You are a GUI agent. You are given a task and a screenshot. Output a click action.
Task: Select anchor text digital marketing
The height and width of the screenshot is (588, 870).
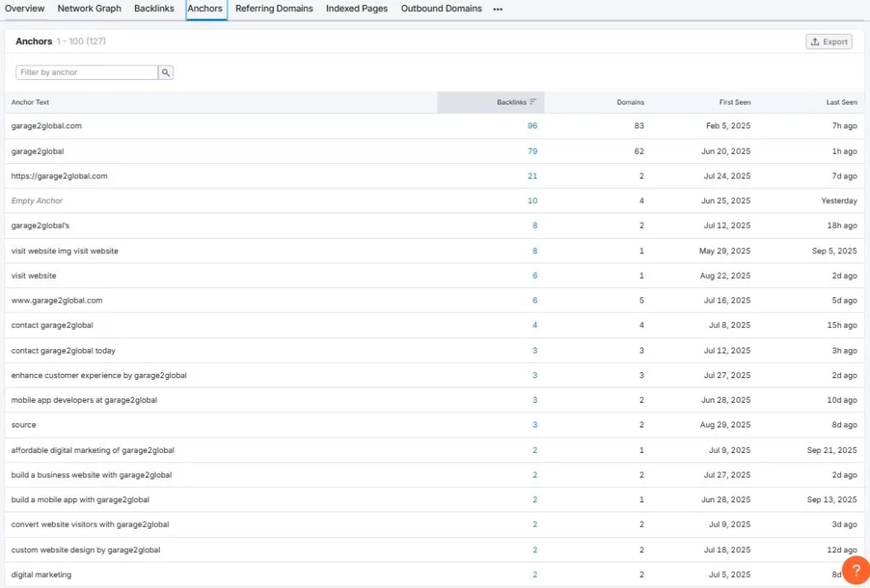pyautogui.click(x=41, y=574)
